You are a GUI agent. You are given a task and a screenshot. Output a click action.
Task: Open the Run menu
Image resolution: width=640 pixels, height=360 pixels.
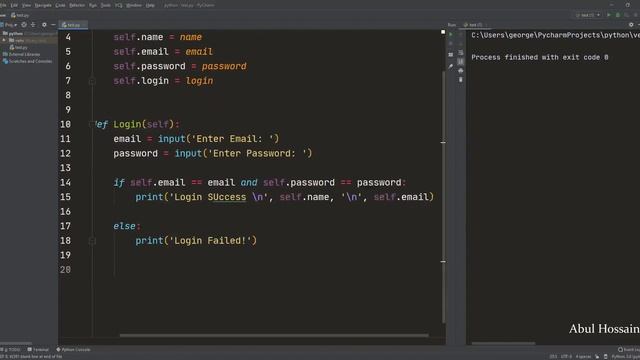tap(93, 5)
